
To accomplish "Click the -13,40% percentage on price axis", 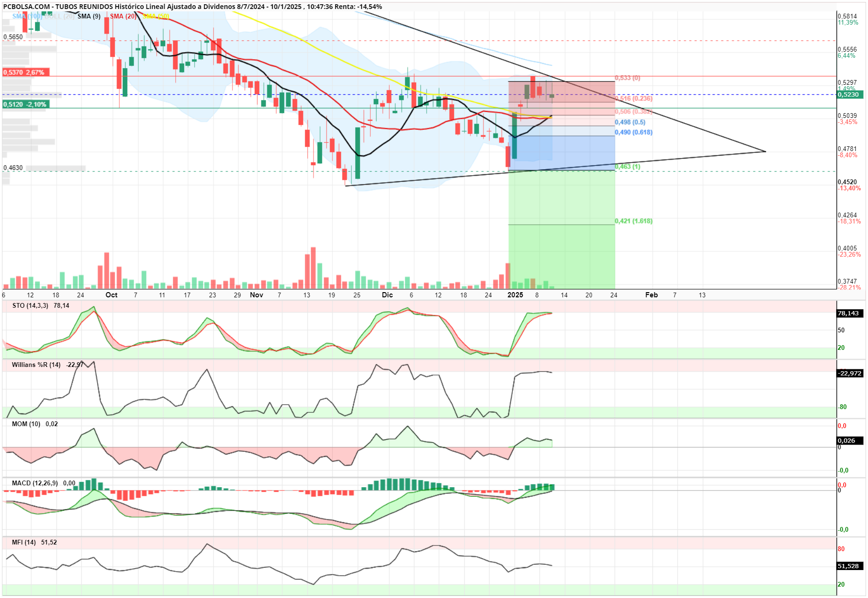I will tap(850, 188).
